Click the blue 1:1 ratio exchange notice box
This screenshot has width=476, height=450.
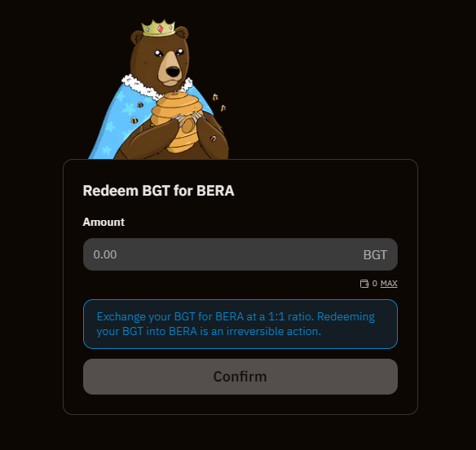240,324
